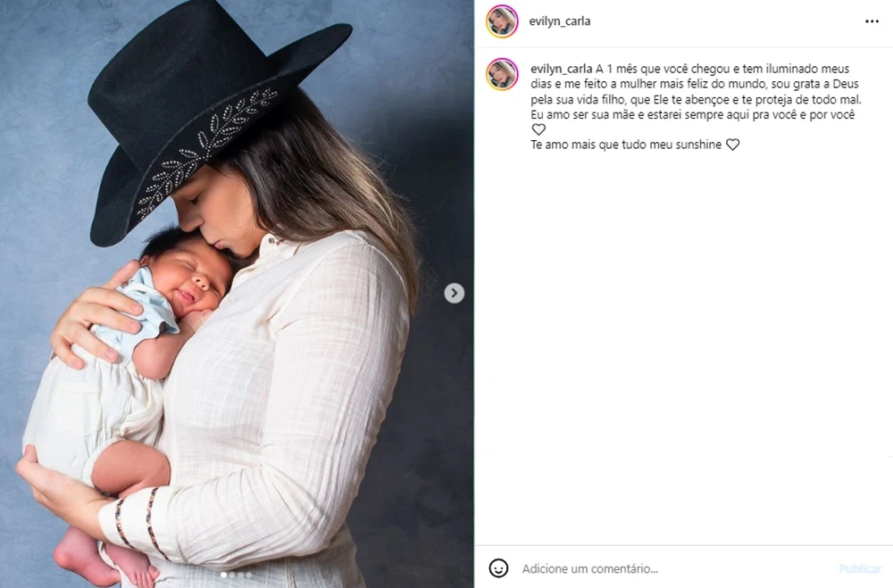The height and width of the screenshot is (588, 893).
Task: Jump to the fourth carousel indicator dot
Action: pos(248,575)
